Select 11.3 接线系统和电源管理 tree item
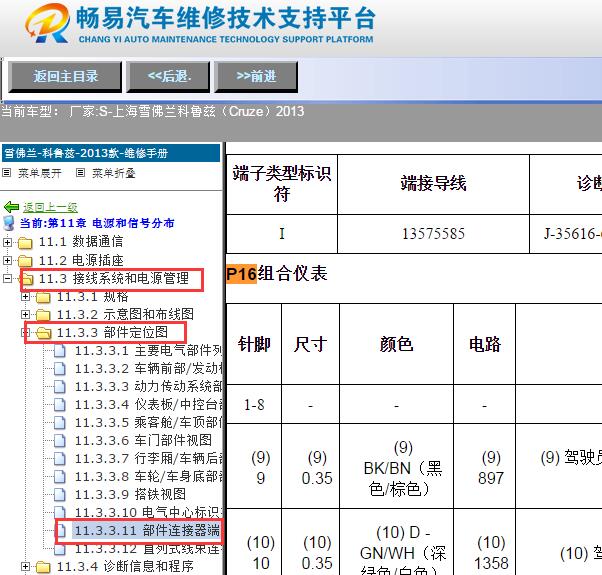 tap(114, 278)
